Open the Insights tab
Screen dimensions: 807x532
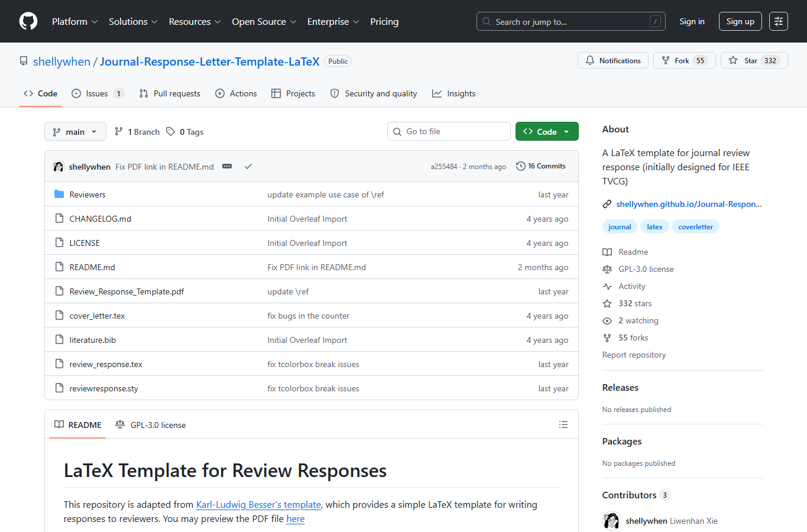pyautogui.click(x=454, y=93)
